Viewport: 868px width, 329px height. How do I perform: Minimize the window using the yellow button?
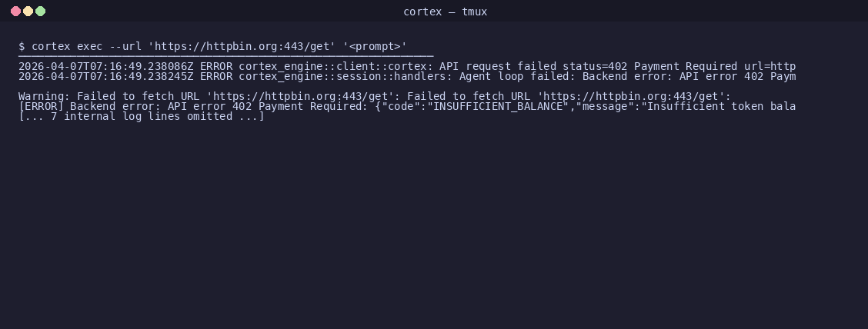28,11
